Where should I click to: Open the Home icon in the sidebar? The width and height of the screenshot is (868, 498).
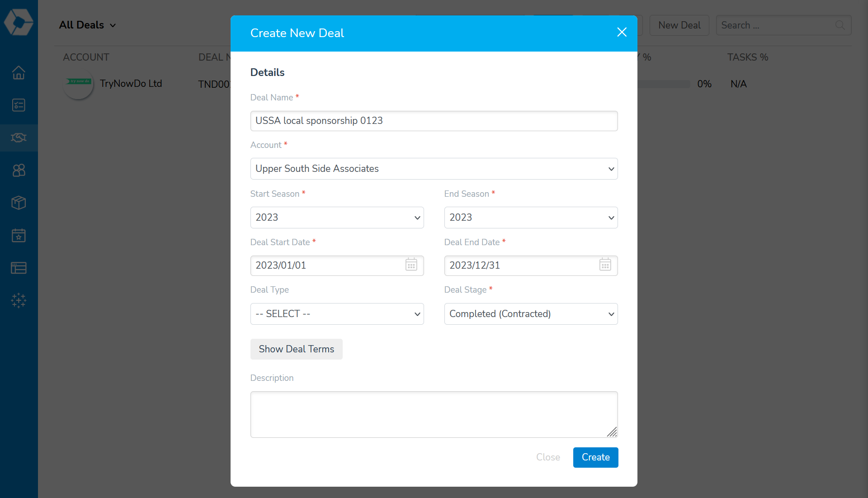(19, 72)
